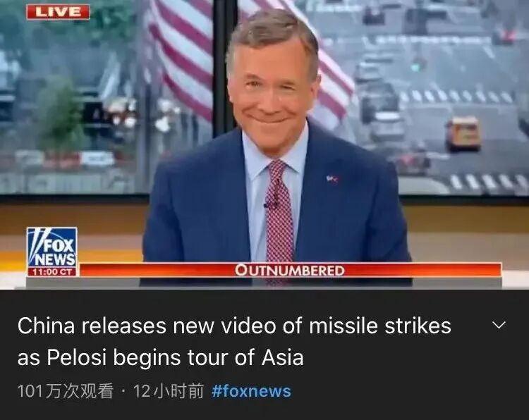Click the lapel microphone on tie

(271, 203)
